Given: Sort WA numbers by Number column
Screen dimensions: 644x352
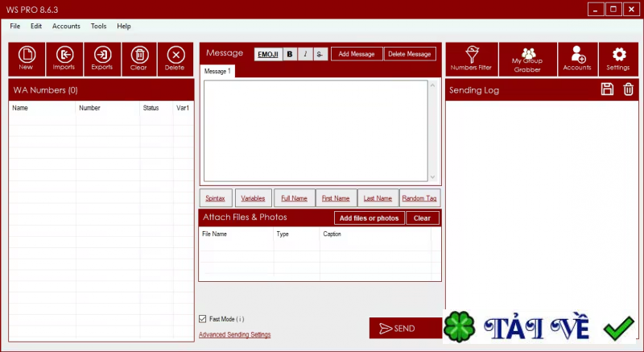Looking at the screenshot, I should pos(108,108).
